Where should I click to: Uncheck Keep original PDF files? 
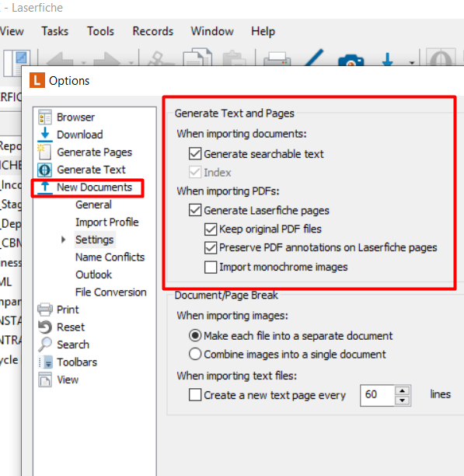[211, 229]
